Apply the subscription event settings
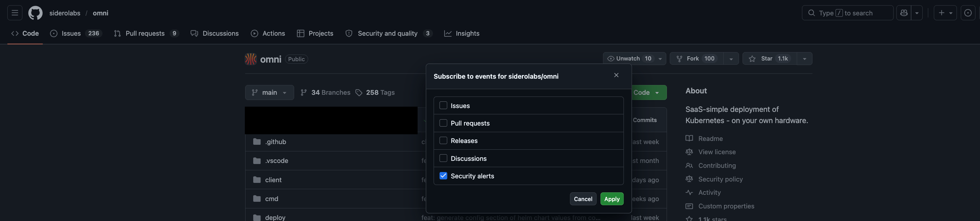Viewport: 980px width, 221px height. tap(612, 199)
